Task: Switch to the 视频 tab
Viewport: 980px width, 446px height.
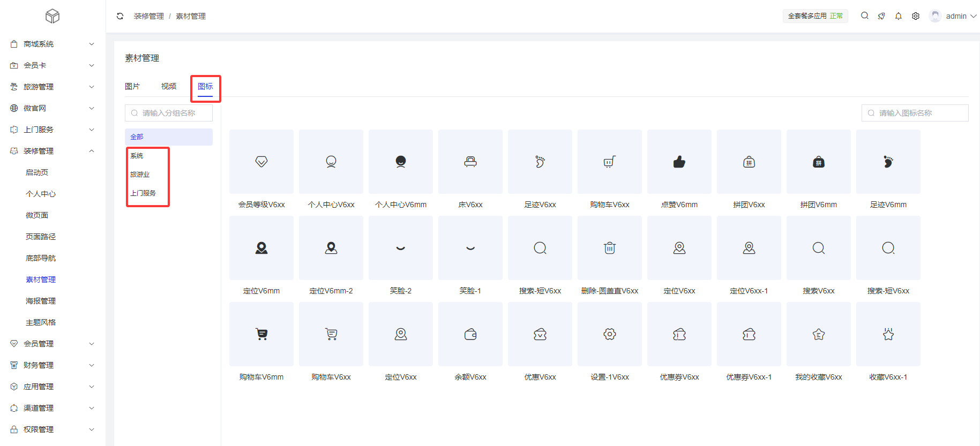Action: (169, 86)
